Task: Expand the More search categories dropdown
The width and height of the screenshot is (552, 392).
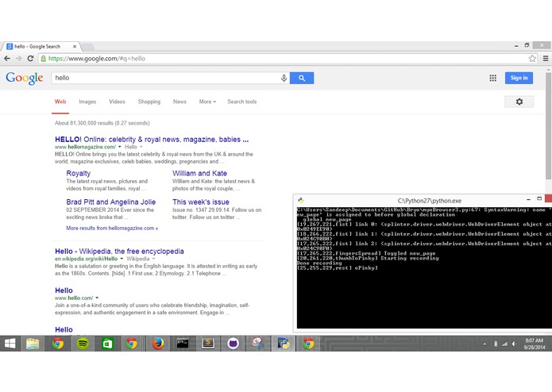Action: [x=207, y=102]
